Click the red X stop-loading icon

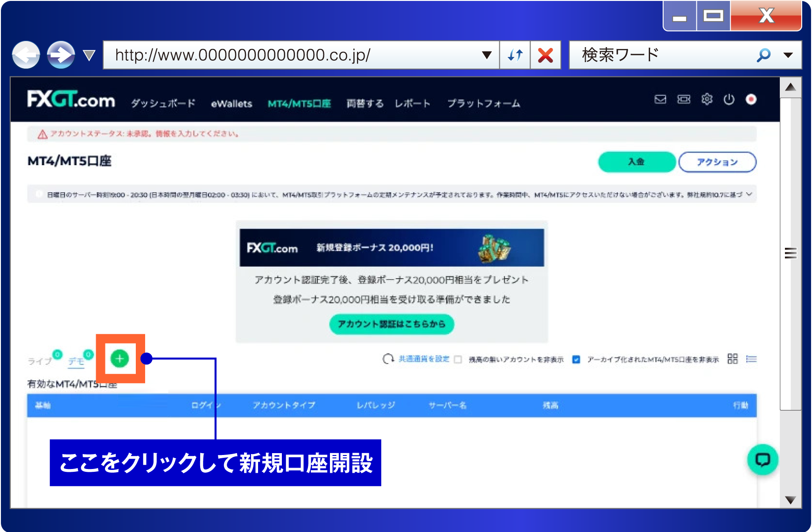[545, 55]
